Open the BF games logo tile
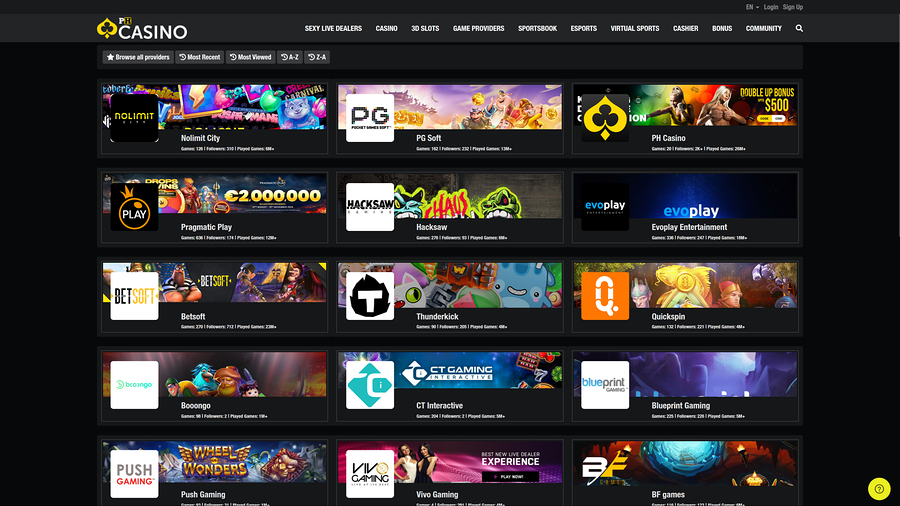 click(x=605, y=473)
